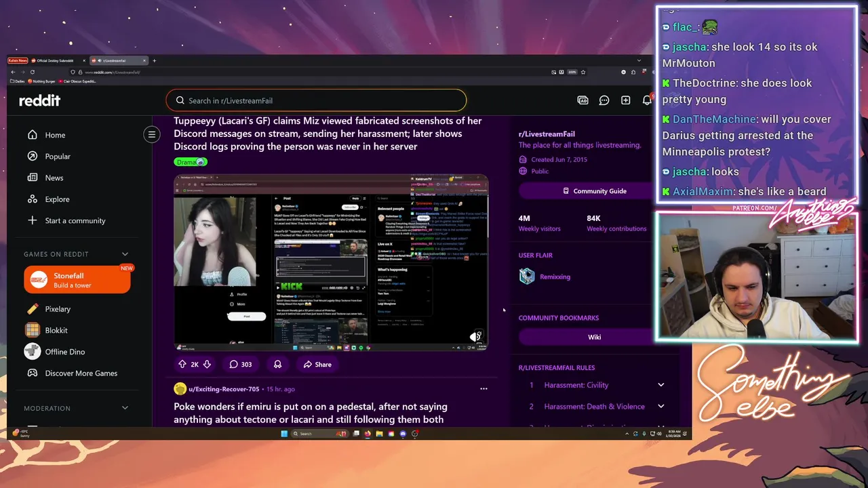Collapse the Moderation section
The width and height of the screenshot is (868, 488).
click(125, 408)
